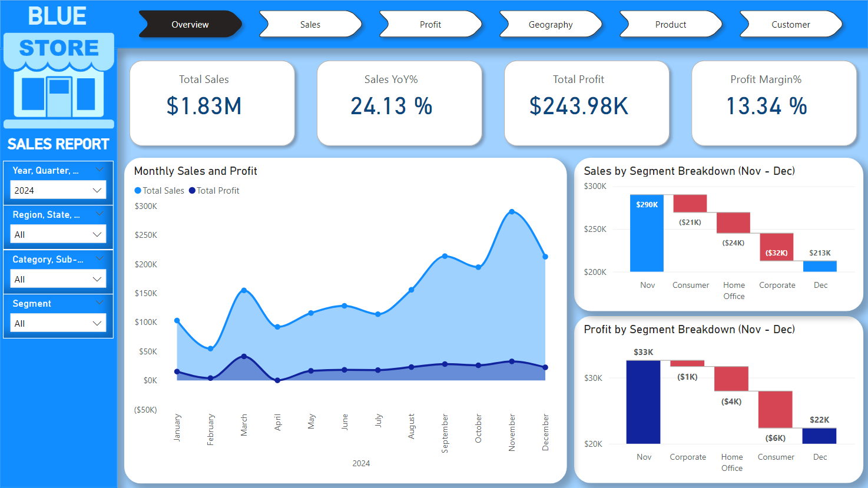Viewport: 868px width, 488px height.
Task: Open the Year 2024 dropdown
Action: pyautogui.click(x=58, y=190)
